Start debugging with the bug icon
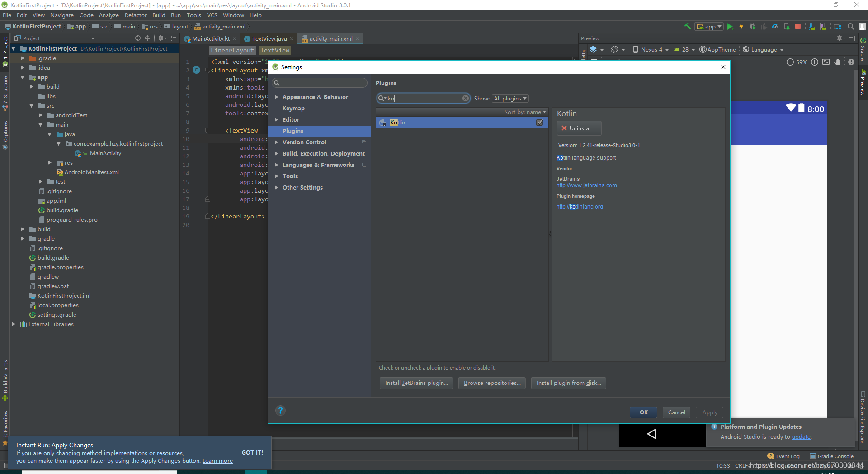Image resolution: width=868 pixels, height=474 pixels. click(x=753, y=27)
